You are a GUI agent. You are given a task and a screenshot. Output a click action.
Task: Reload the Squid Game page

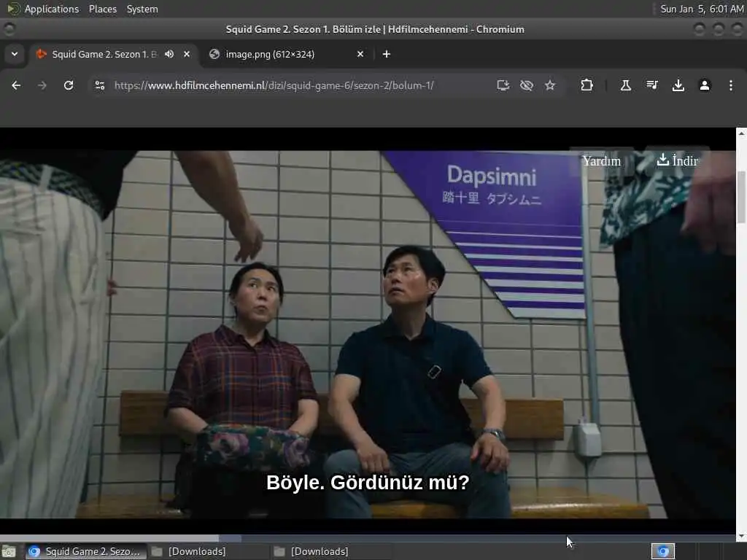[69, 85]
